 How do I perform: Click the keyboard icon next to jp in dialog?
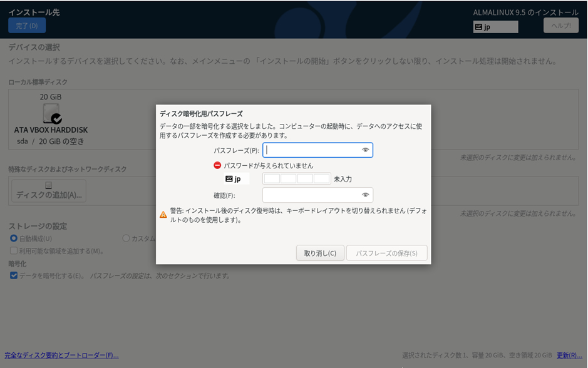[229, 178]
